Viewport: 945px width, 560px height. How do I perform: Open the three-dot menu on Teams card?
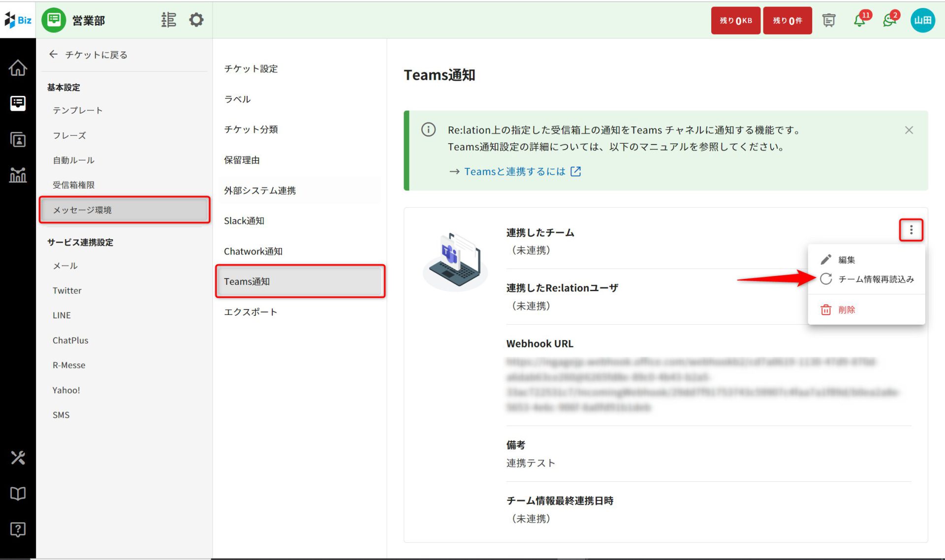pyautogui.click(x=911, y=230)
